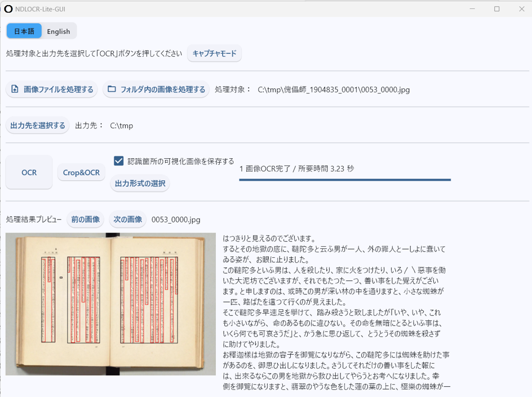
Task: Choose output destination with 出力先を選択する
Action: click(37, 125)
